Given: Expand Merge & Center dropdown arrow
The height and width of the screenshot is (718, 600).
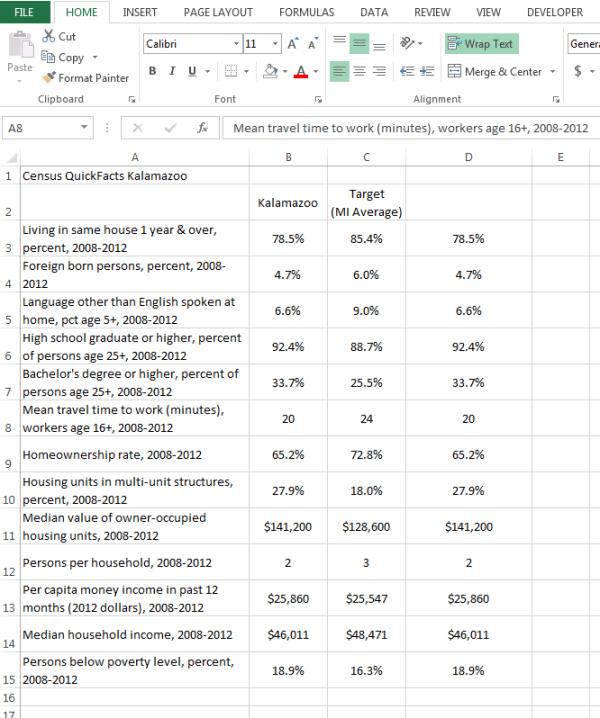Looking at the screenshot, I should click(552, 71).
